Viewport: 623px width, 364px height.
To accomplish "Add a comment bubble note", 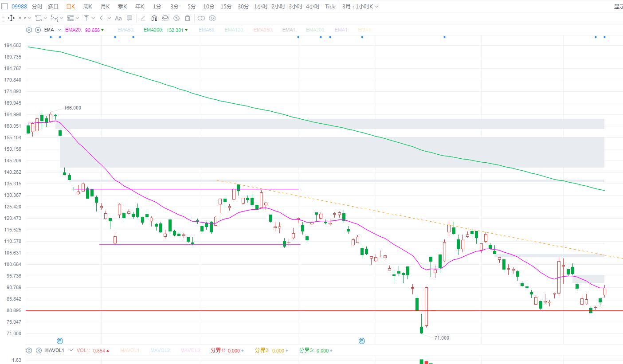I will pyautogui.click(x=129, y=18).
